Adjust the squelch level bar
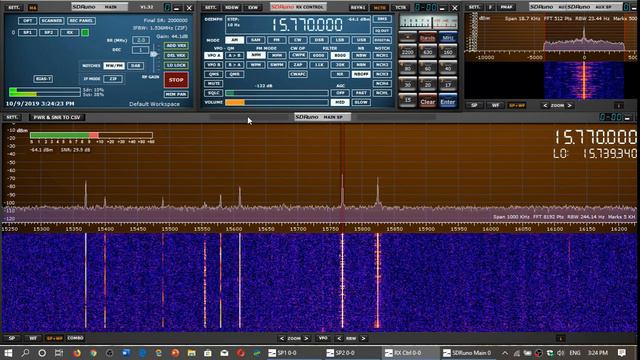The height and width of the screenshot is (360, 640). tap(277, 93)
